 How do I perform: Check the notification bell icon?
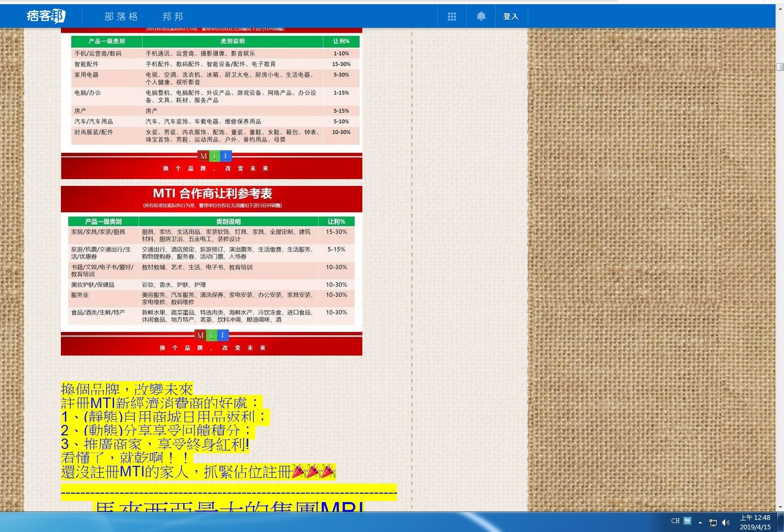click(481, 16)
